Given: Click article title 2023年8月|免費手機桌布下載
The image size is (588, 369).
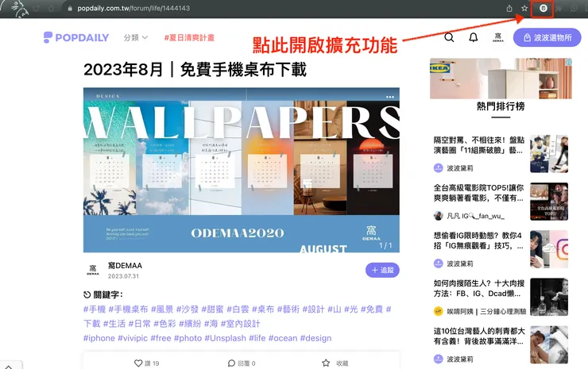Looking at the screenshot, I should tap(195, 69).
